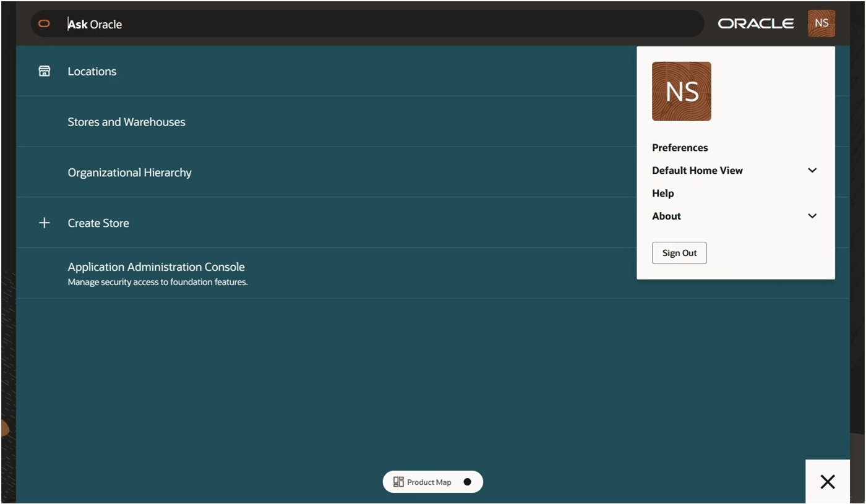Expand the About section chevron
The height and width of the screenshot is (504, 866).
tap(812, 216)
